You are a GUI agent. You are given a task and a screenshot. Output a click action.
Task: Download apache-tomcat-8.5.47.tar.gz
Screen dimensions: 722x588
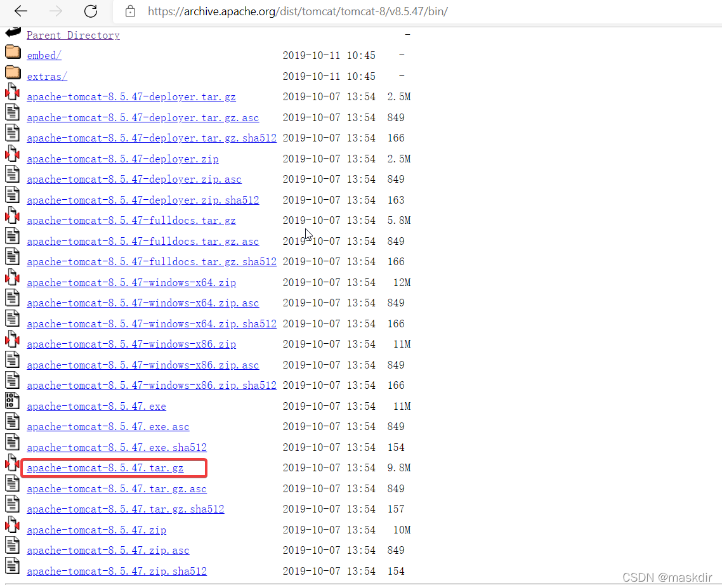(x=105, y=468)
